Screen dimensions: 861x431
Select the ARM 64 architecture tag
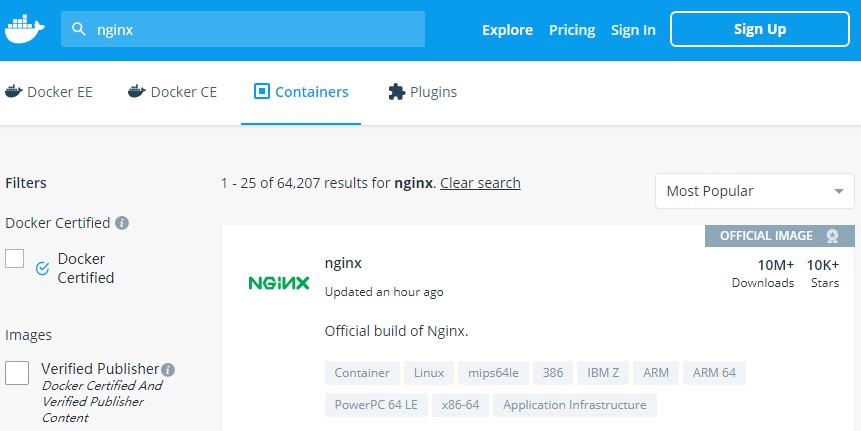714,373
